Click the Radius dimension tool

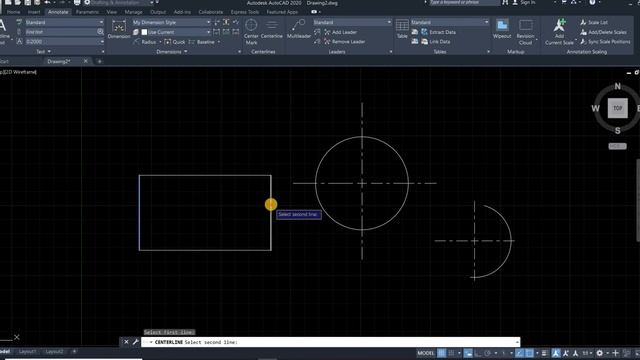(144, 42)
